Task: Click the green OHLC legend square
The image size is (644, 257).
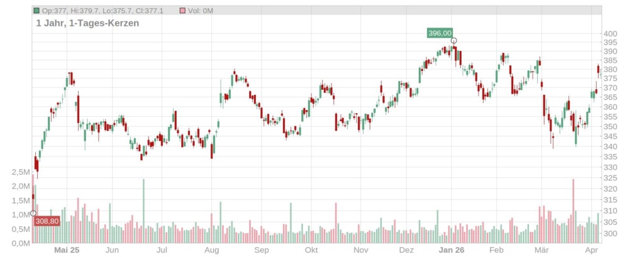Action: (37, 11)
